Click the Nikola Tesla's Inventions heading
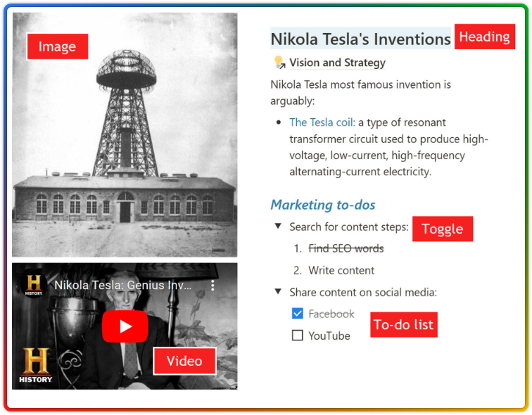 point(360,39)
